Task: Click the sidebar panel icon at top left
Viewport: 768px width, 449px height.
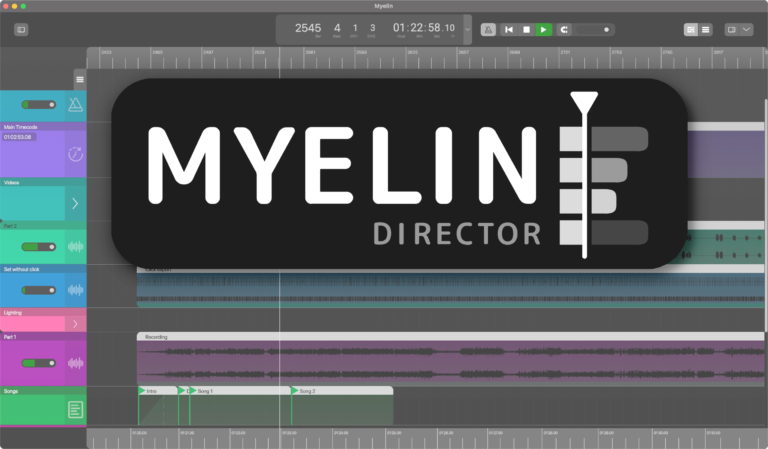Action: [21, 30]
